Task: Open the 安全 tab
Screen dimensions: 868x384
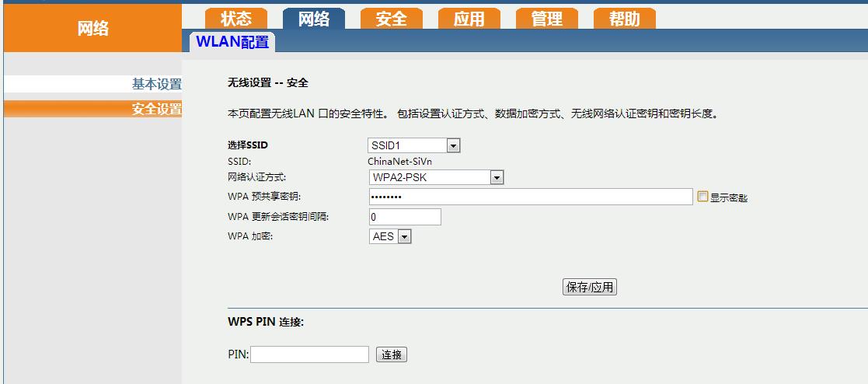Action: click(391, 19)
